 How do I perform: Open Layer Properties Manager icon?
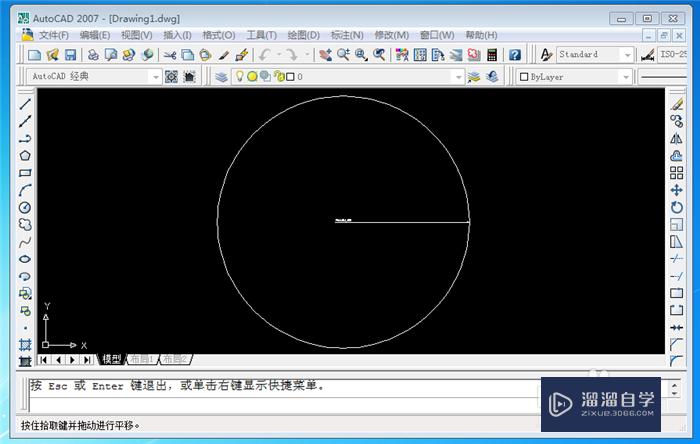221,77
